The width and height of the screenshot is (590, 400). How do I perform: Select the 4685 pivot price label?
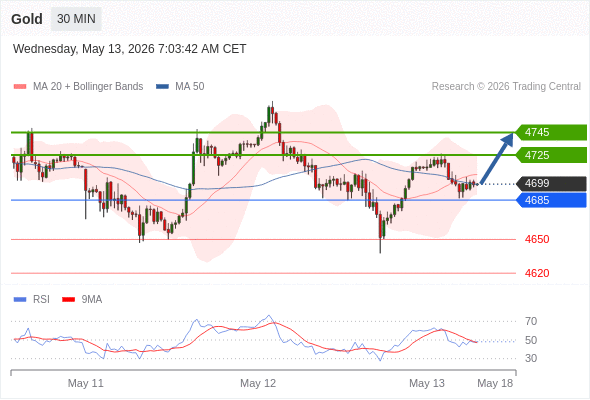tap(550, 200)
